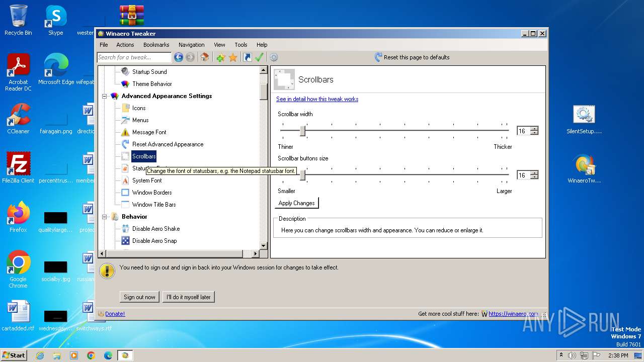Select CCleaner desktop shortcut

point(18,119)
